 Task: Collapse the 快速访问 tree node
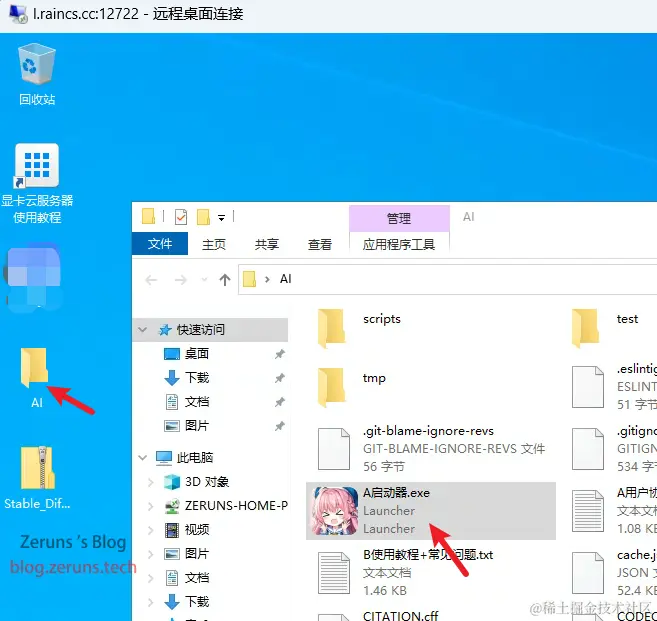click(142, 330)
